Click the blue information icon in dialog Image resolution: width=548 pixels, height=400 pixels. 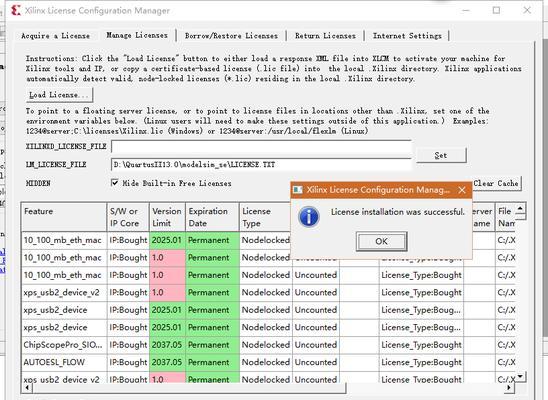309,217
